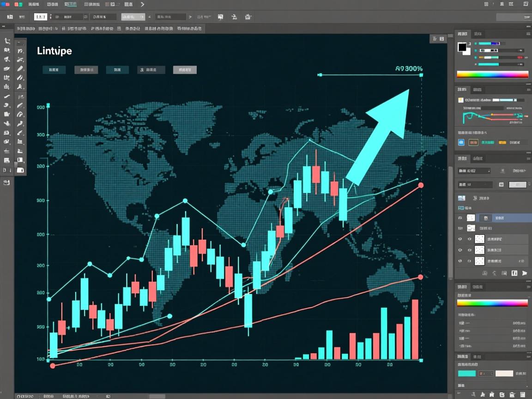Screen dimensions: 532x399
Task: Click the trash icon at bottom-right panel footer
Action: click(523, 394)
